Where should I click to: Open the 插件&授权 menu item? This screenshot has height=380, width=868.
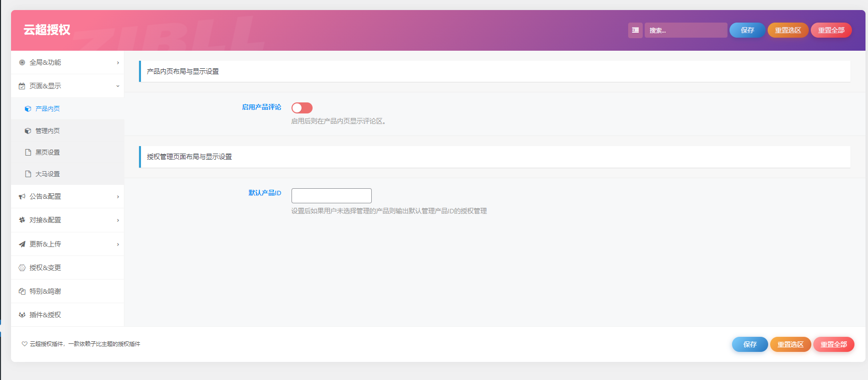click(45, 315)
